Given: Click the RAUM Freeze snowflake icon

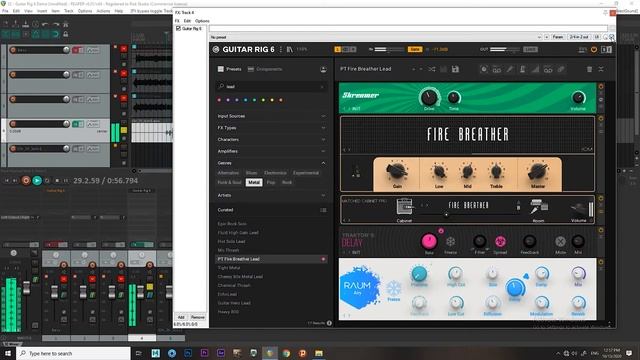Looking at the screenshot, I should tap(394, 288).
